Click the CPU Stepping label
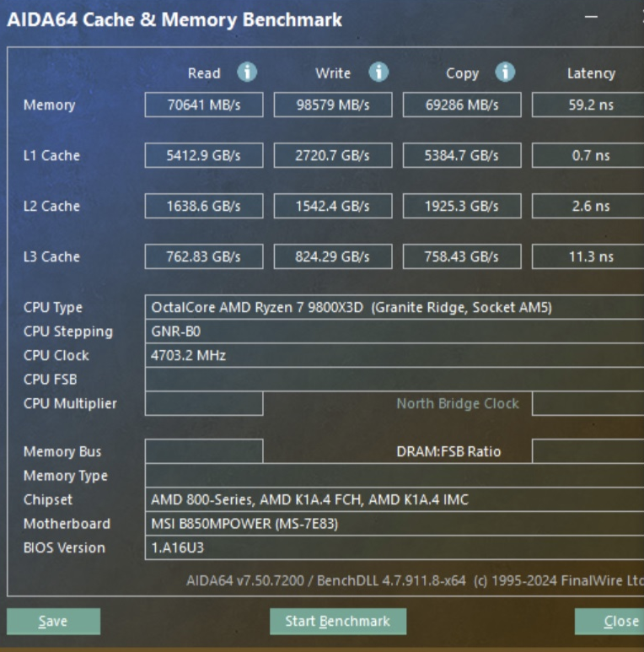Viewport: 644px width, 652px height. 68,331
